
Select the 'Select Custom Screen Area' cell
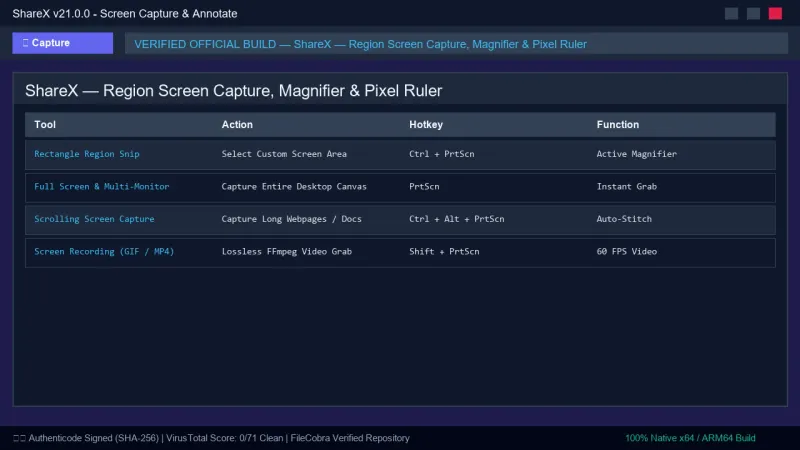pyautogui.click(x=284, y=154)
